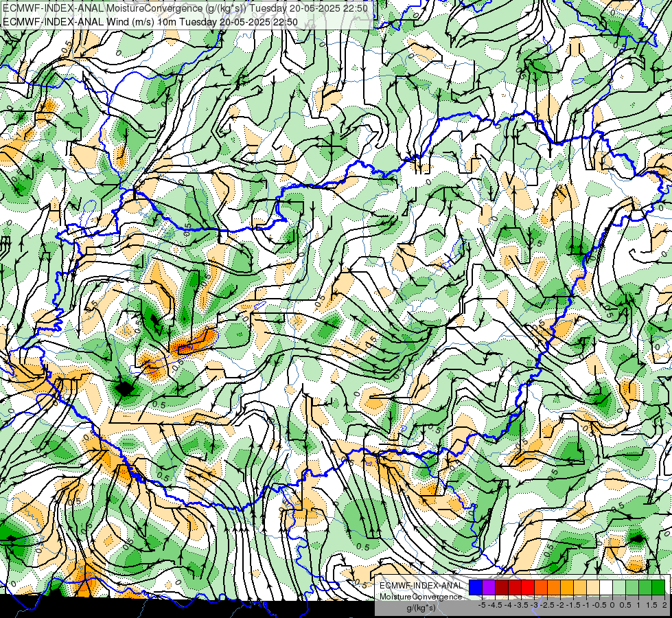Select the darkest green legend swatch at far right

click(658, 587)
